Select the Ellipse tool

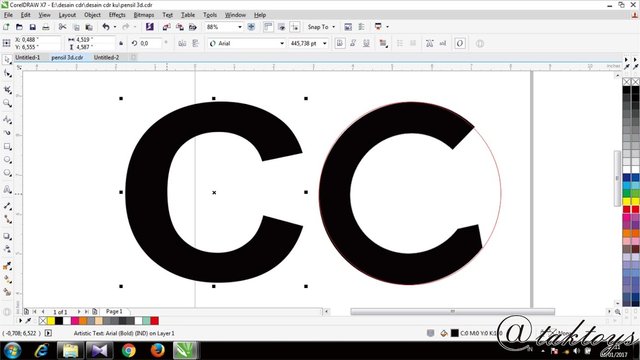(x=7, y=160)
